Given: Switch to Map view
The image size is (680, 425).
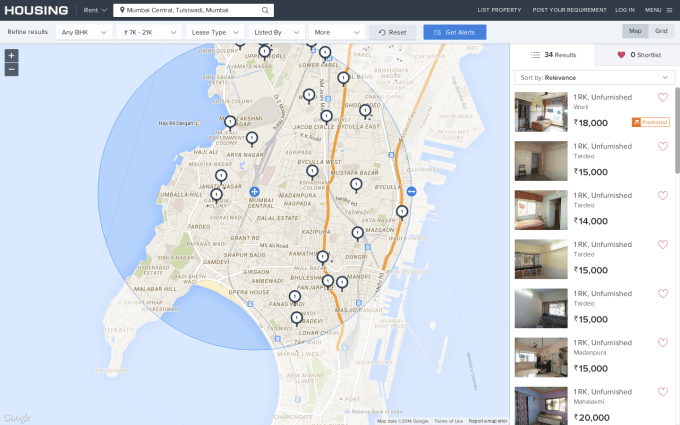Looking at the screenshot, I should point(635,31).
